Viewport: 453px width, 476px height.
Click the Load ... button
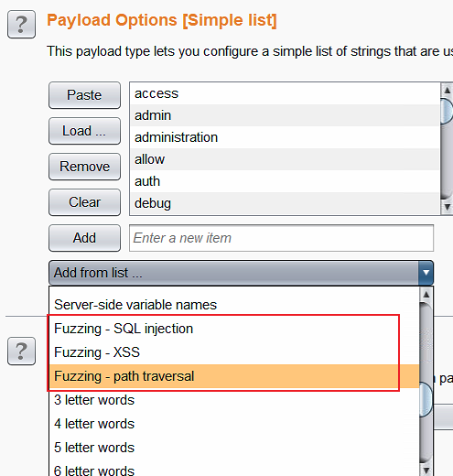point(84,131)
